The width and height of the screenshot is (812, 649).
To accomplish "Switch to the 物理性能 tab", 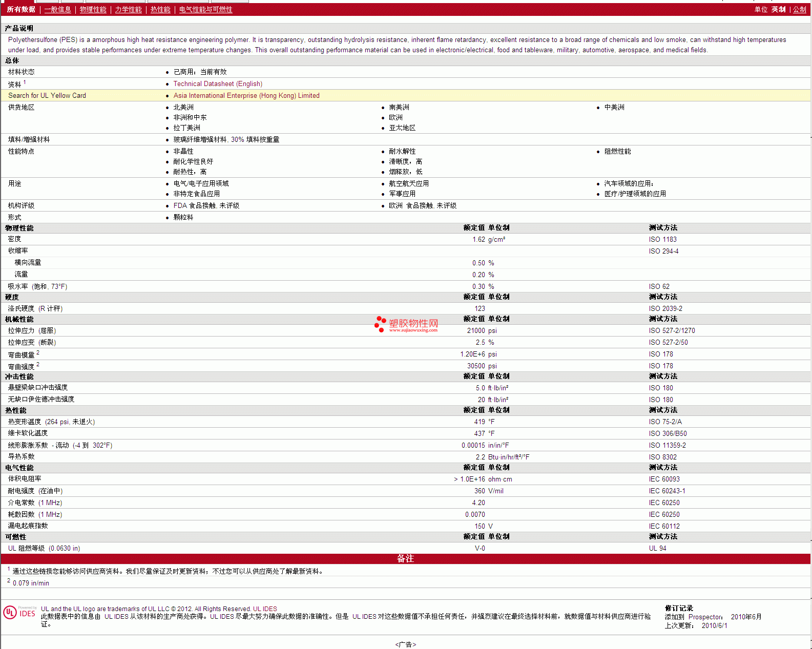I will point(93,10).
